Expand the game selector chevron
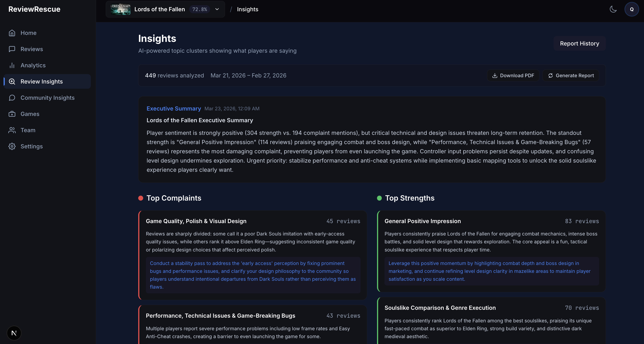 tap(217, 9)
